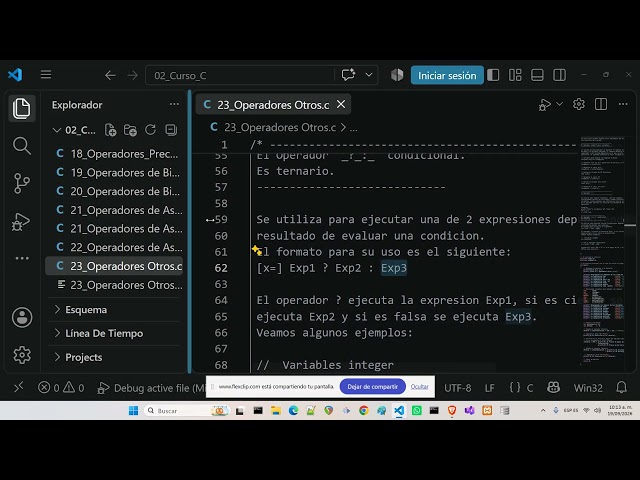Go back with the left arrow

point(110,76)
